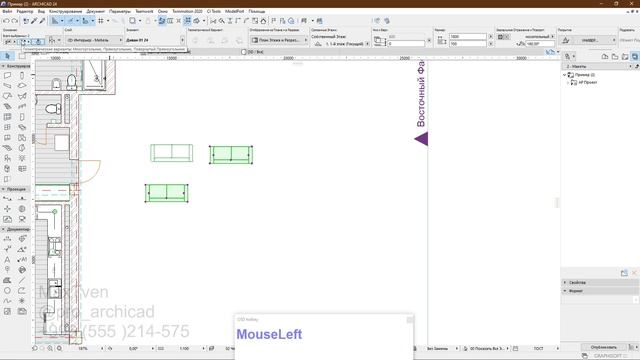Viewport: 640px width, 360px height.
Task: Click the Inject Parameters syringe icon
Action: point(42,21)
